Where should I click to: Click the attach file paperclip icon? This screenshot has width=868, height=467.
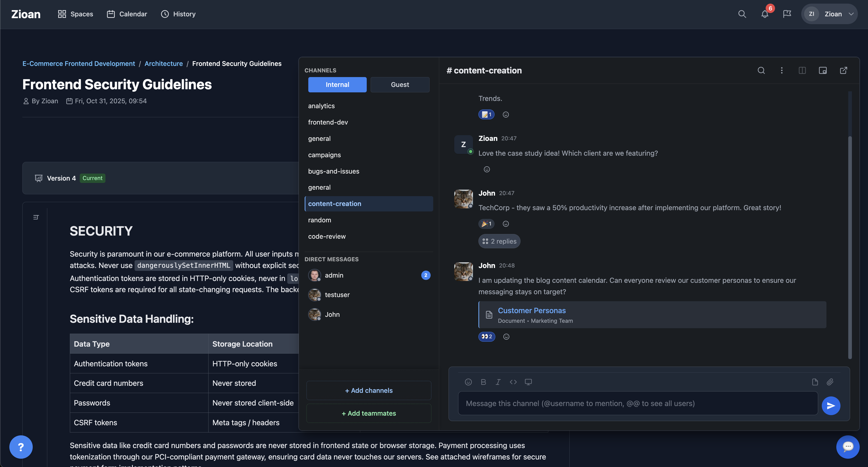point(830,382)
